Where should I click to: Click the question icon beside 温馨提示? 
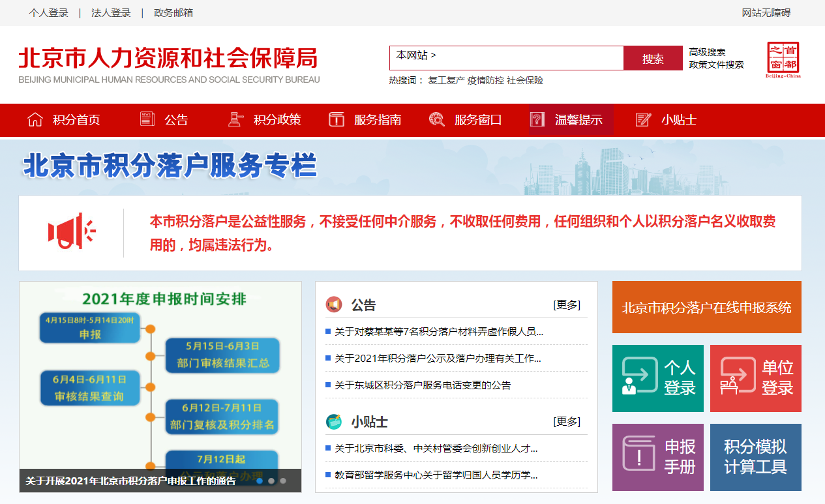coord(537,119)
